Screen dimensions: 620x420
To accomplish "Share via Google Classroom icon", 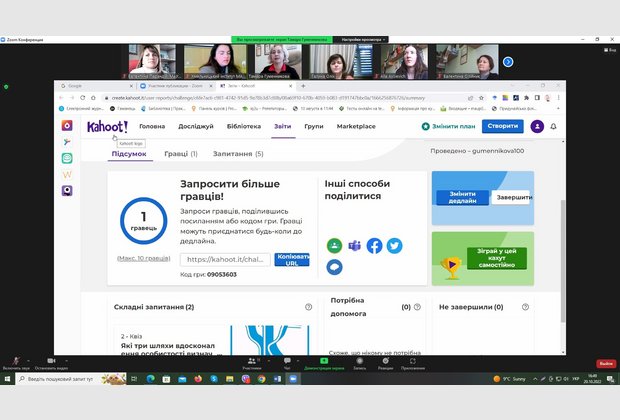I will tap(334, 245).
